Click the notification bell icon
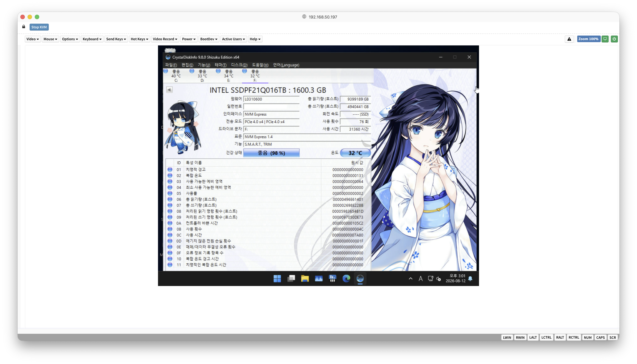 pyautogui.click(x=470, y=278)
